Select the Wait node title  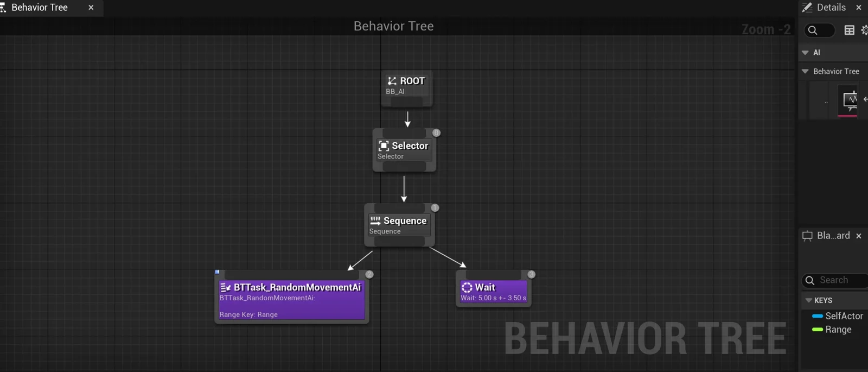[x=485, y=287]
